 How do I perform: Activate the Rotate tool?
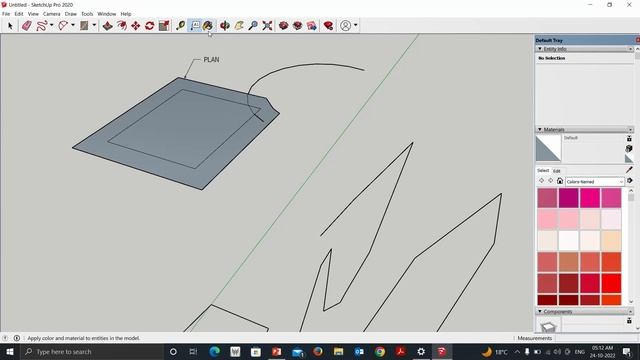149,26
